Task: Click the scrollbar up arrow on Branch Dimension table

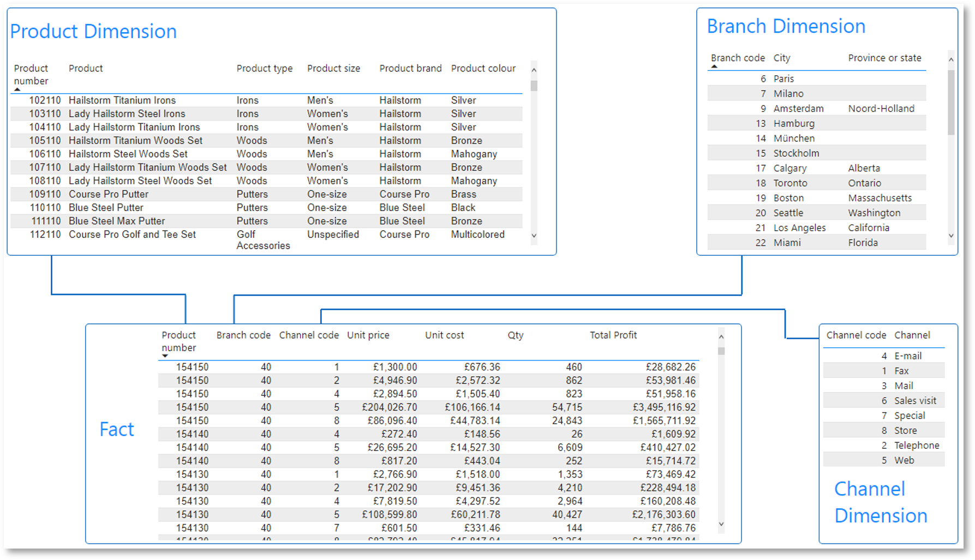Action: pyautogui.click(x=950, y=61)
